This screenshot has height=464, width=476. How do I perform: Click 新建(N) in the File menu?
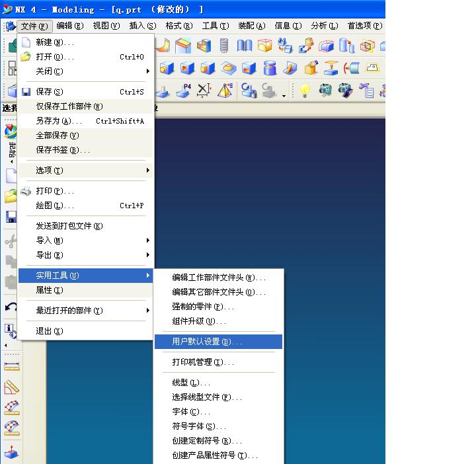point(85,42)
